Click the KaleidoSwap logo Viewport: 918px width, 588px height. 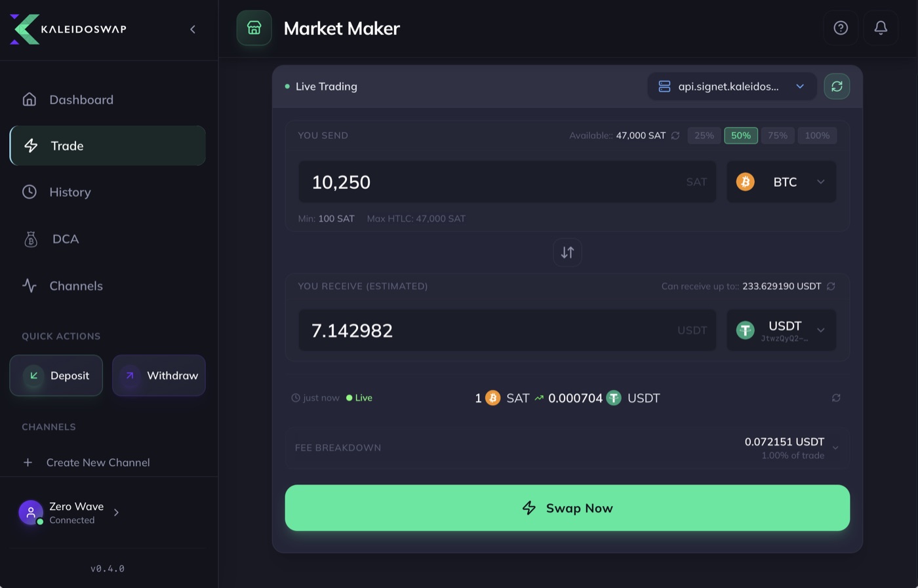(68, 29)
